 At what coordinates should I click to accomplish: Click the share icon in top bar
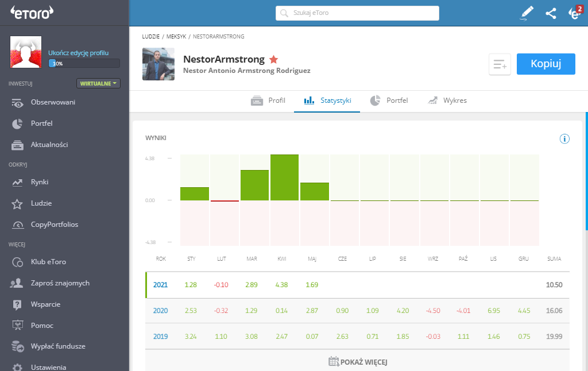point(551,14)
